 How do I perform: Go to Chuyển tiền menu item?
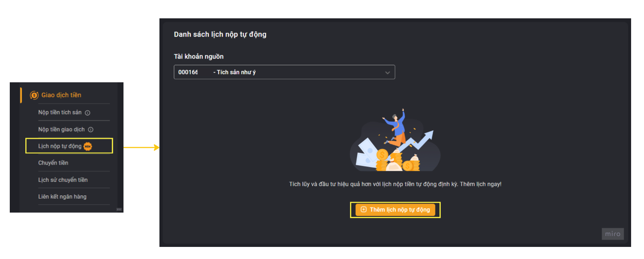click(53, 163)
